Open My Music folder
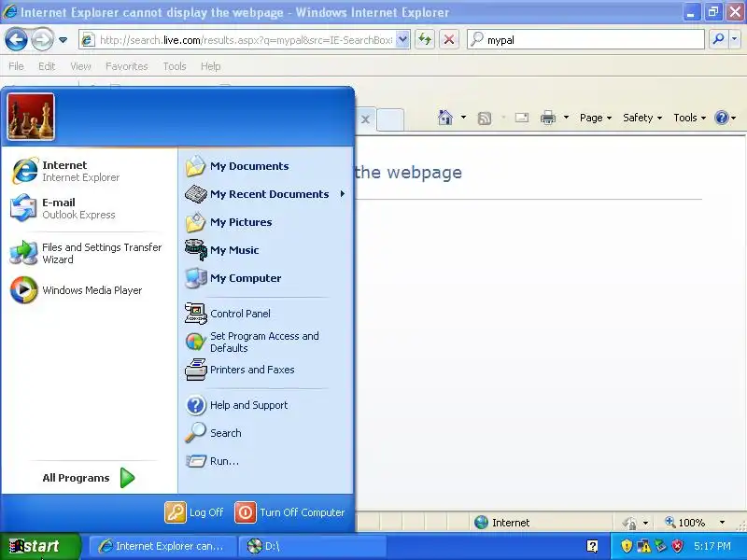Viewport: 747px width, 560px height. (x=265, y=250)
